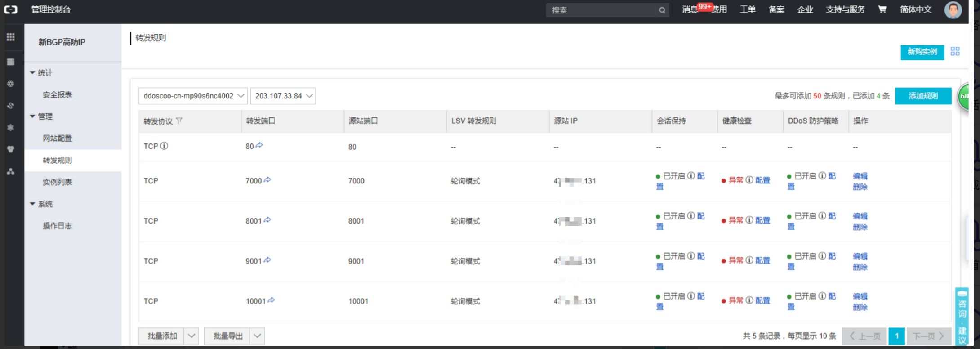Open 操作日志 in sidebar
The width and height of the screenshot is (980, 349).
coord(58,226)
